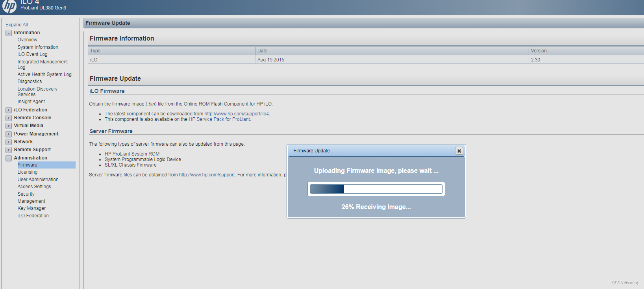
Task: Click the HP logo icon
Action: (x=9, y=6)
